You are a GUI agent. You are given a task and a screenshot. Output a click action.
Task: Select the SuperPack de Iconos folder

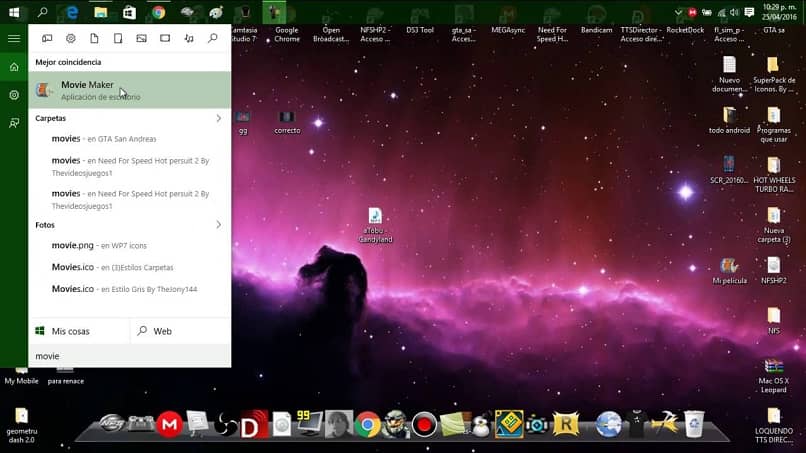774,75
